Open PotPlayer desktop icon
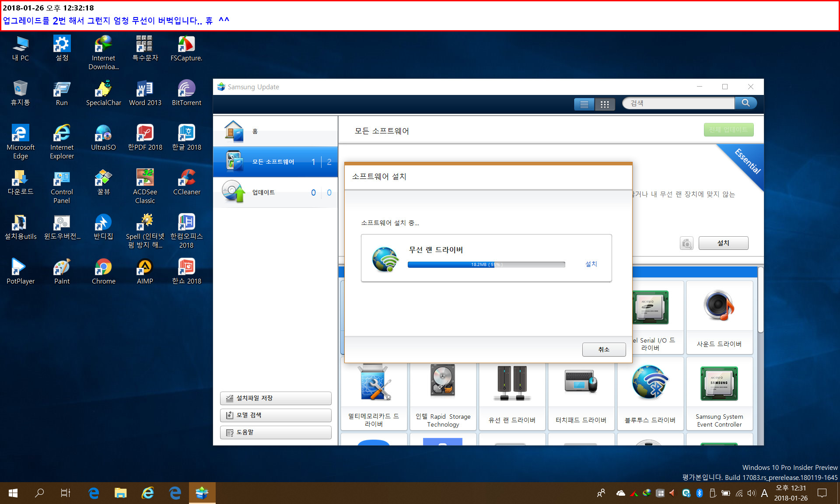This screenshot has height=504, width=840. (21, 272)
